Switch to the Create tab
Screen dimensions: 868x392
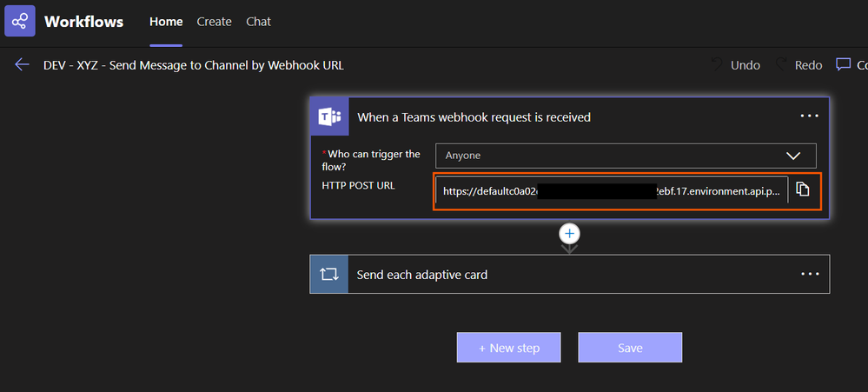(x=215, y=22)
